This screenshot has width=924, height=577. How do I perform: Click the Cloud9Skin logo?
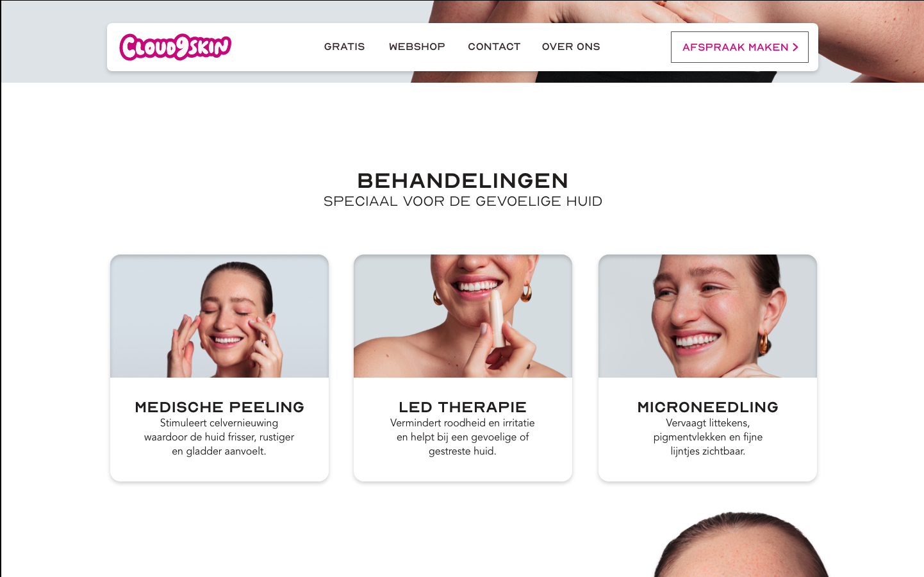click(175, 47)
